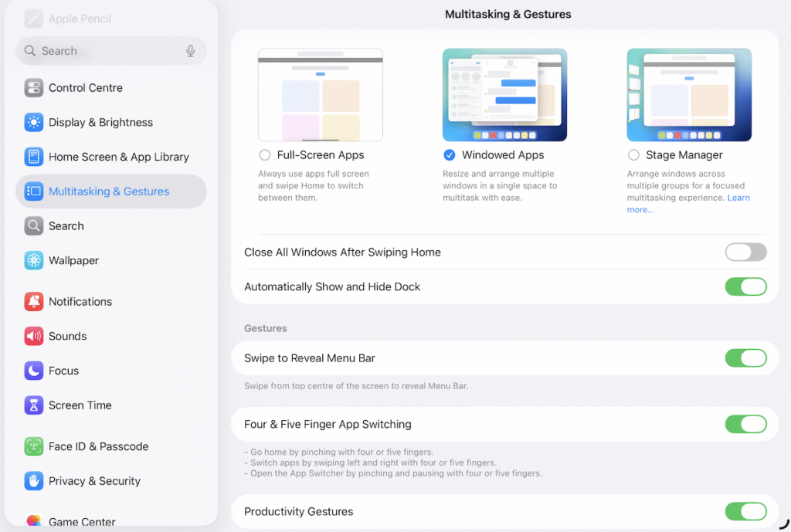Click the Multitasking & Gestures sidebar icon
Screen dimensions: 791x532
pyautogui.click(x=34, y=191)
